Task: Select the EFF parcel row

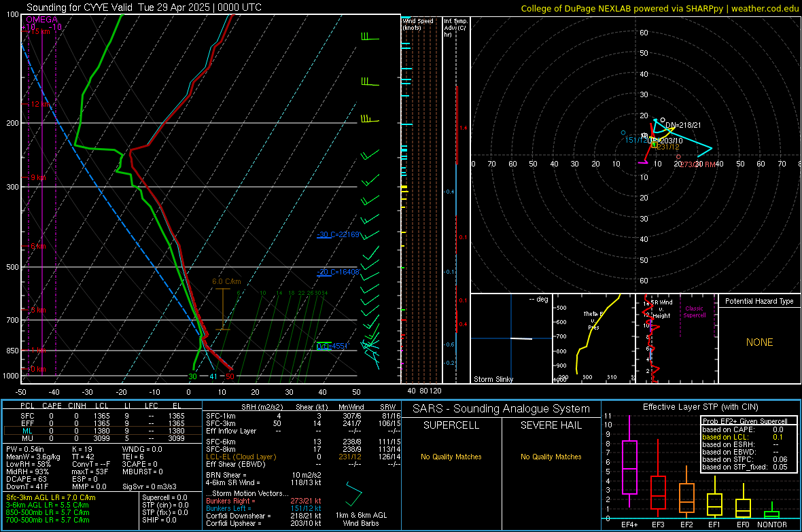Action: point(103,423)
